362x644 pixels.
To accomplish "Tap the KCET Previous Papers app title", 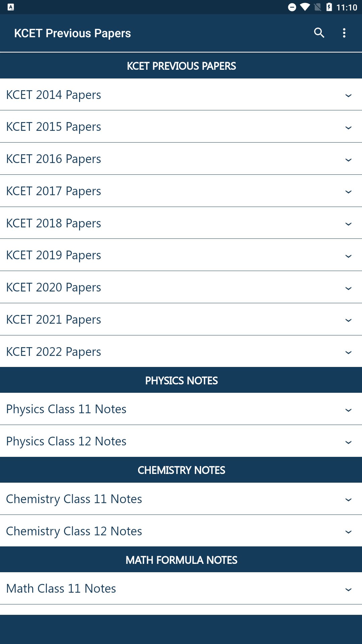I will point(72,33).
